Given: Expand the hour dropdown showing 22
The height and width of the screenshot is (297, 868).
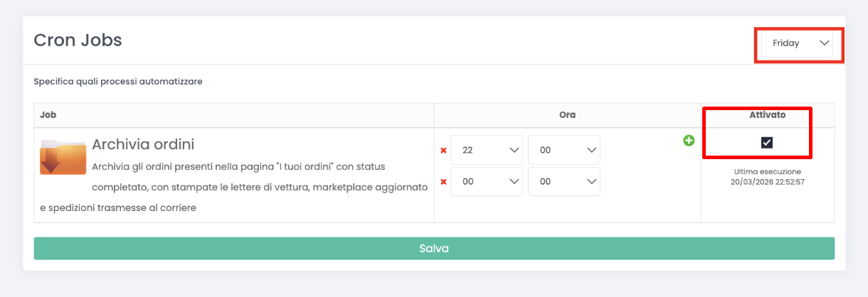Looking at the screenshot, I should tap(487, 150).
